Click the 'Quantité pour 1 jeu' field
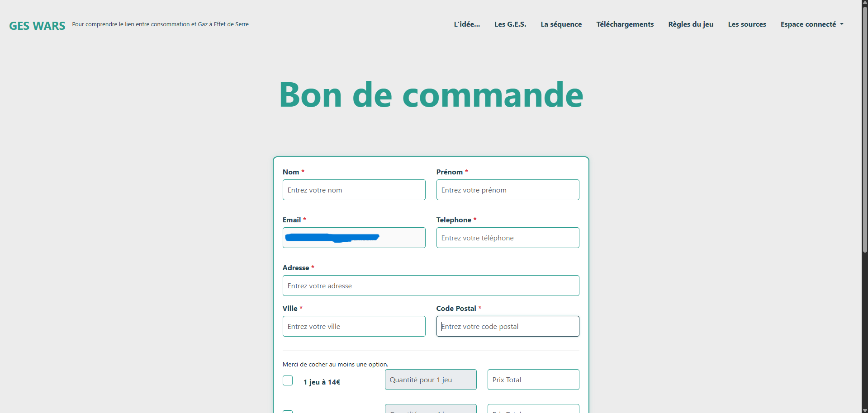Screen dimensions: 868x413 (430, 380)
